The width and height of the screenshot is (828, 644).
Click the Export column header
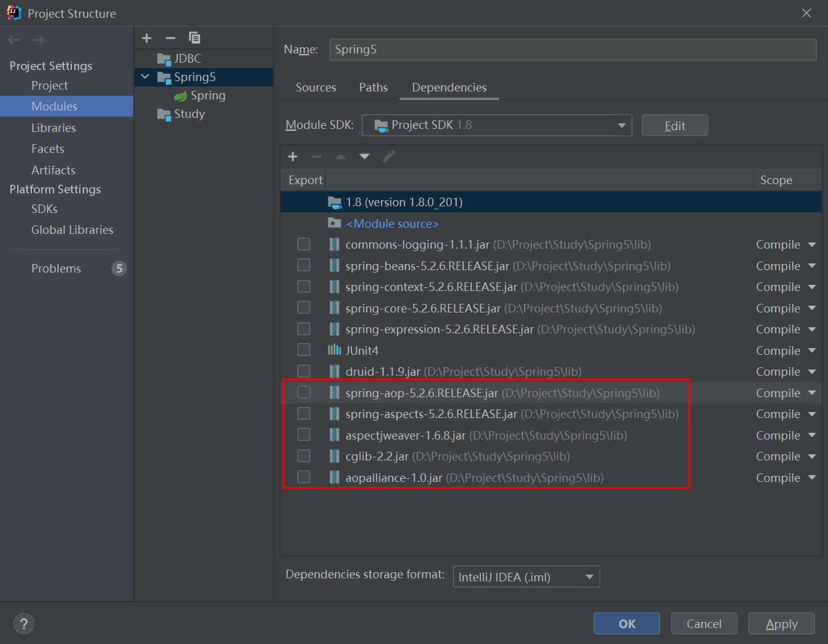click(x=305, y=180)
